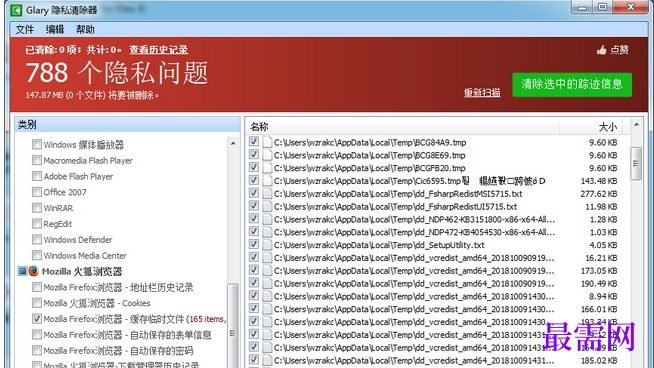Tick the Adobe Flash Player checkbox

point(37,176)
